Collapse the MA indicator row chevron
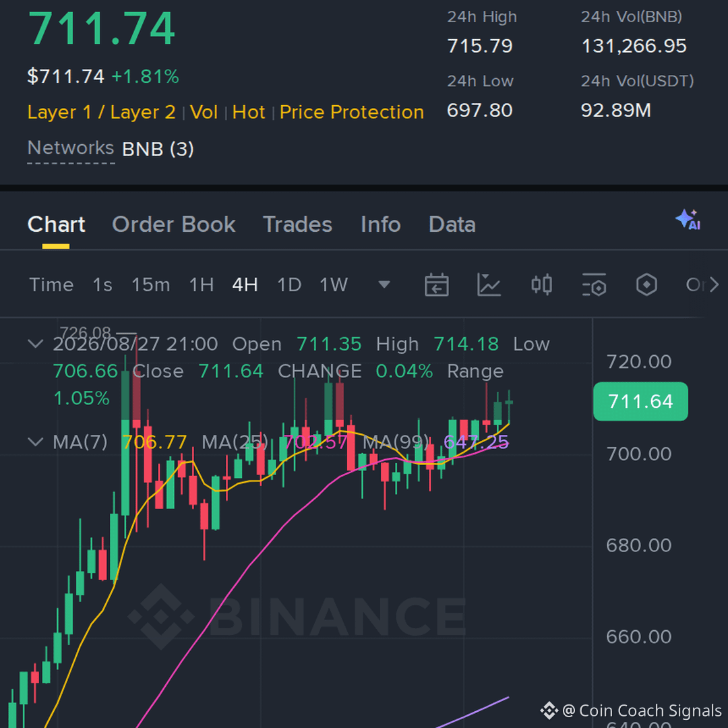 click(36, 442)
